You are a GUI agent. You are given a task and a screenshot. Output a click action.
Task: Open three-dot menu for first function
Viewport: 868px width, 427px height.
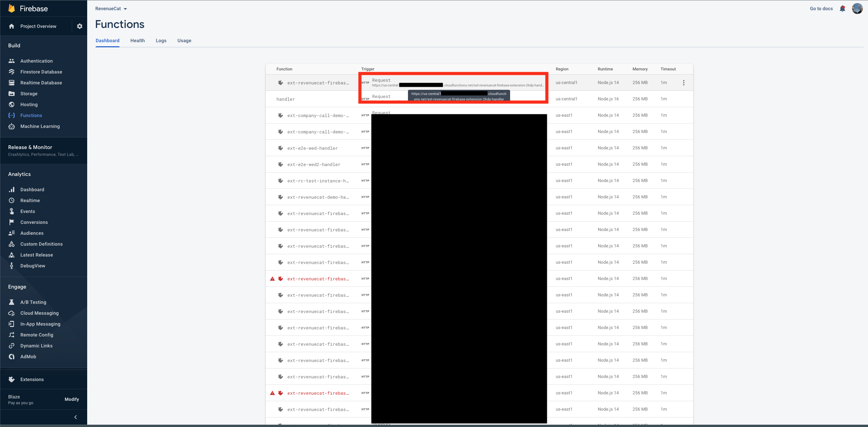683,83
